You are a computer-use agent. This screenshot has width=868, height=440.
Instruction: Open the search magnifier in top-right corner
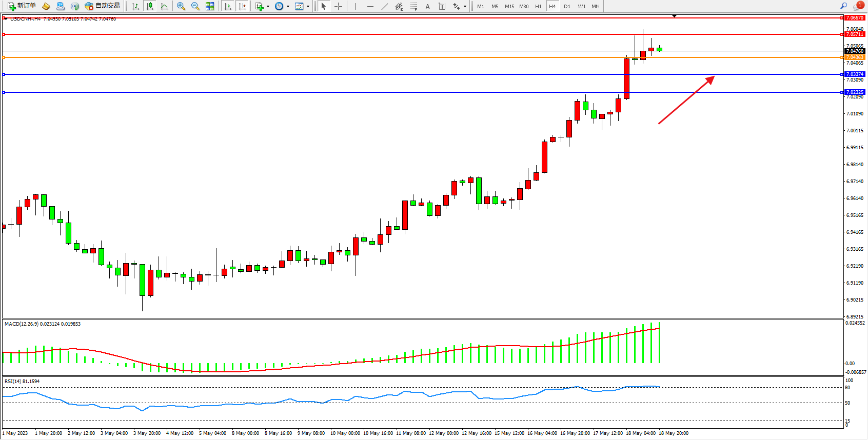(x=843, y=6)
